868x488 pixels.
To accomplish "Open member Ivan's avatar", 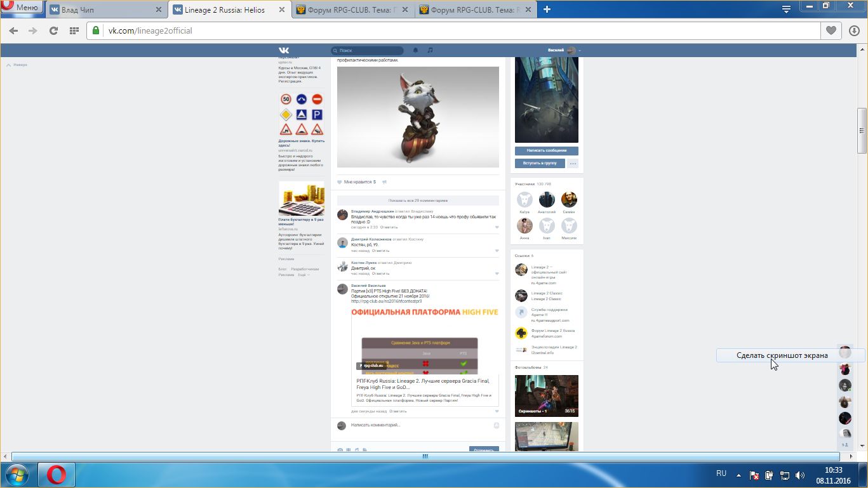I will (547, 225).
